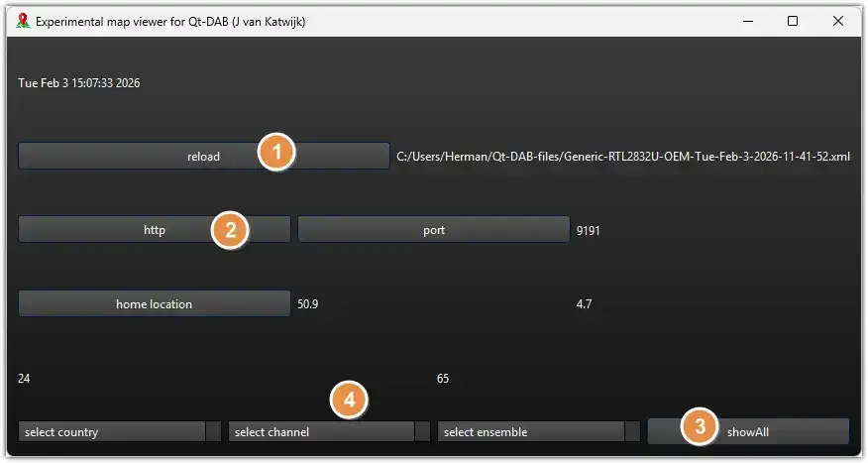Click the port button

(433, 230)
